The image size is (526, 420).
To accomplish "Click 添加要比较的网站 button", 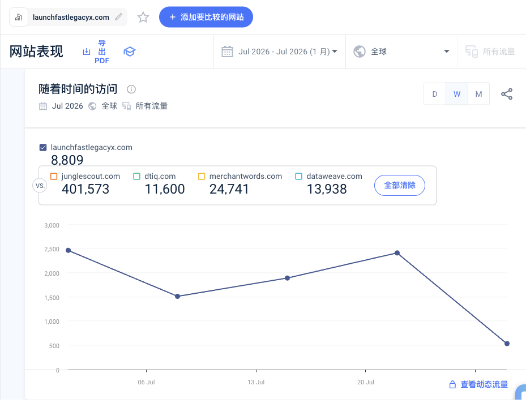I will click(x=206, y=17).
